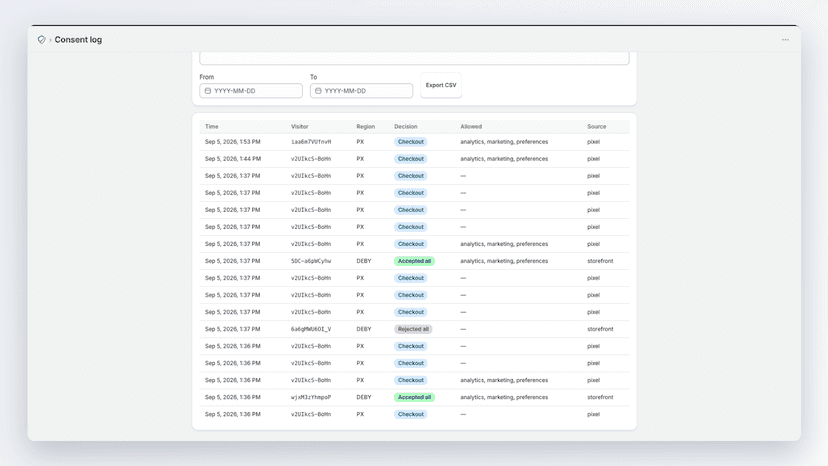Focus the From date input field
828x466 pixels.
251,91
